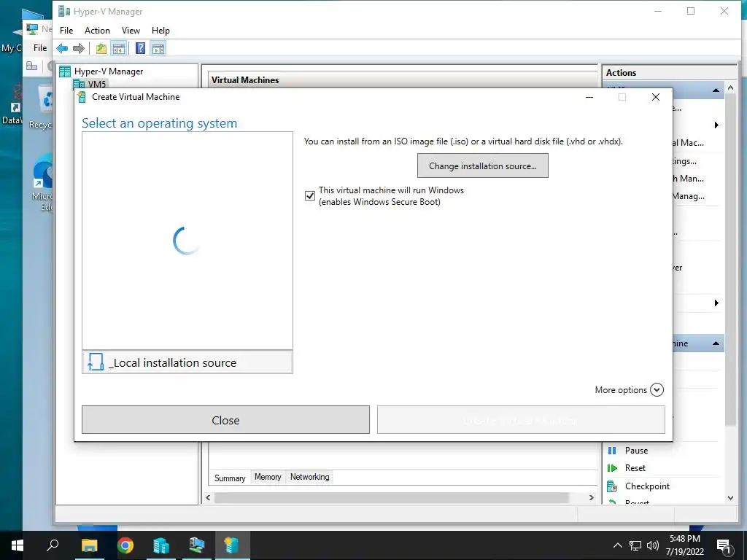Click the Actions pane title
The width and height of the screenshot is (747, 560).
click(x=621, y=73)
